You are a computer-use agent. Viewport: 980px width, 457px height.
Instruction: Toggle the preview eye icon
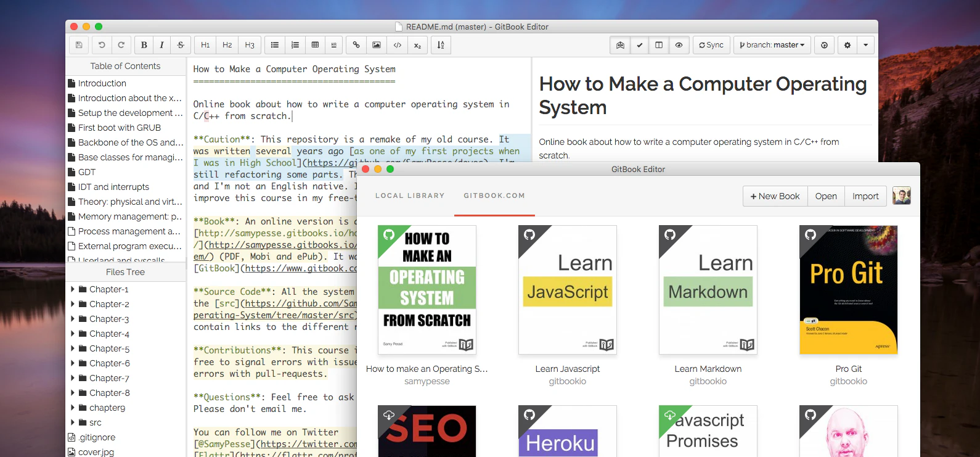(679, 45)
